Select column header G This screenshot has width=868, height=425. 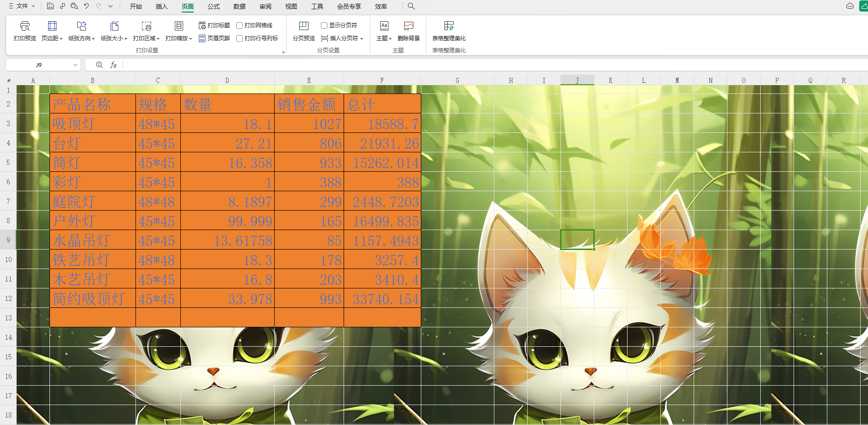(x=457, y=81)
